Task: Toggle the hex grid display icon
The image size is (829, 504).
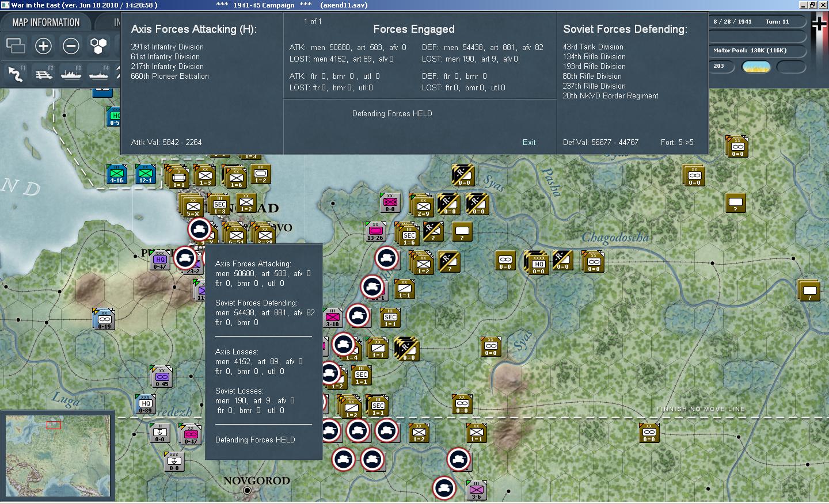Action: click(x=98, y=45)
